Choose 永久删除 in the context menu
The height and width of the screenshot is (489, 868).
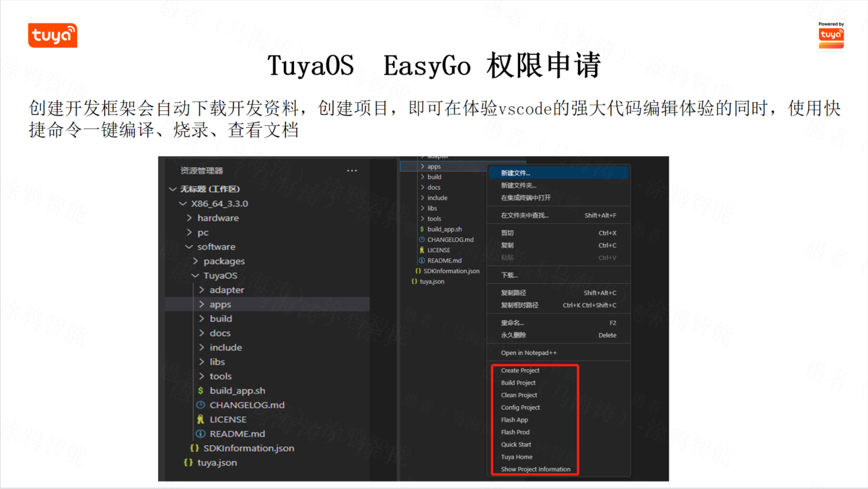point(558,335)
